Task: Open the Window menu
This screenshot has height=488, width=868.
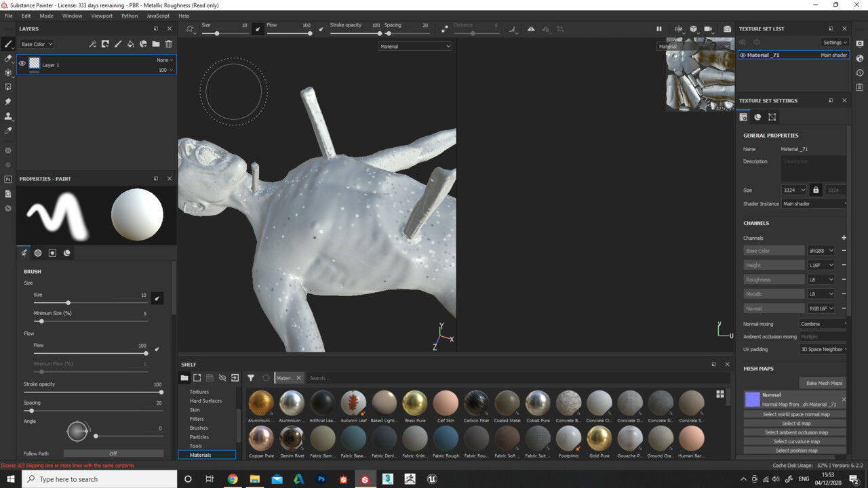Action: point(72,15)
